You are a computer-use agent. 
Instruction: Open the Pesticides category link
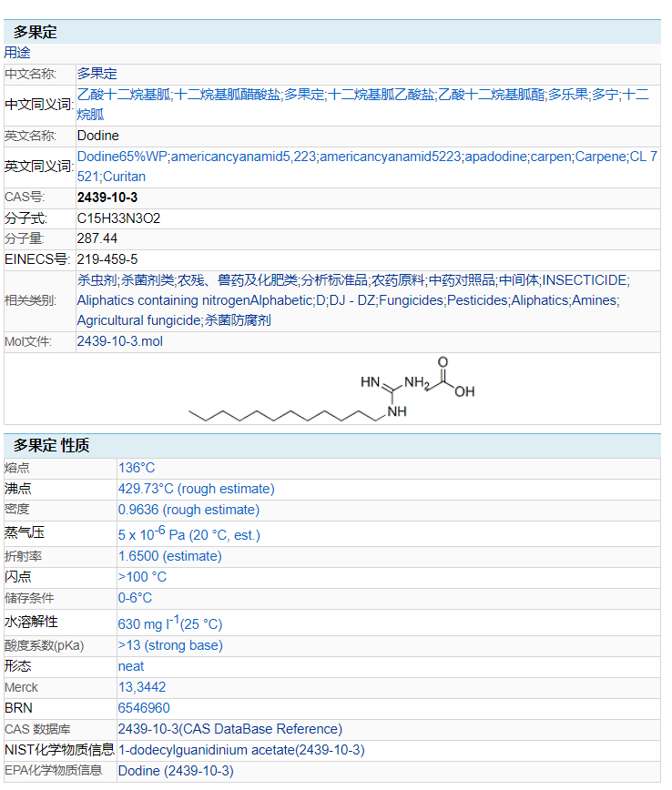point(477,300)
